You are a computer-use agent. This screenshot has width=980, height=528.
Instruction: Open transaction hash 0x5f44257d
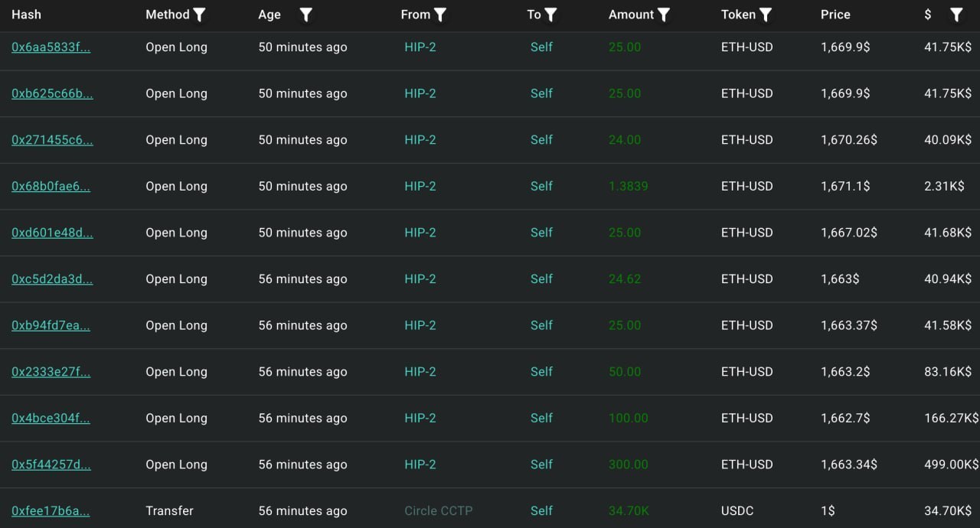(51, 464)
